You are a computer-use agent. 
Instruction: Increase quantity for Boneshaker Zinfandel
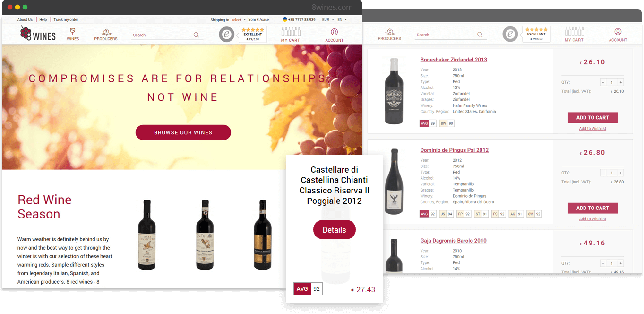(621, 82)
